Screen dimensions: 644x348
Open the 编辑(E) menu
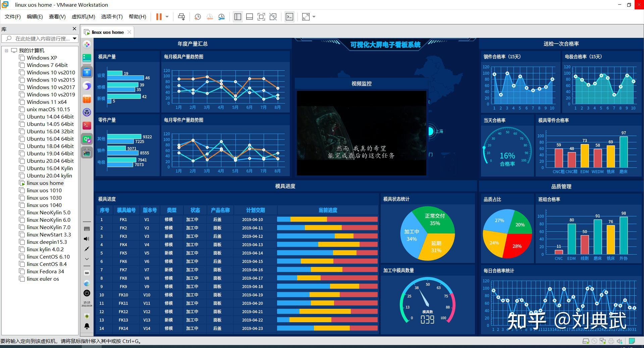pyautogui.click(x=35, y=17)
